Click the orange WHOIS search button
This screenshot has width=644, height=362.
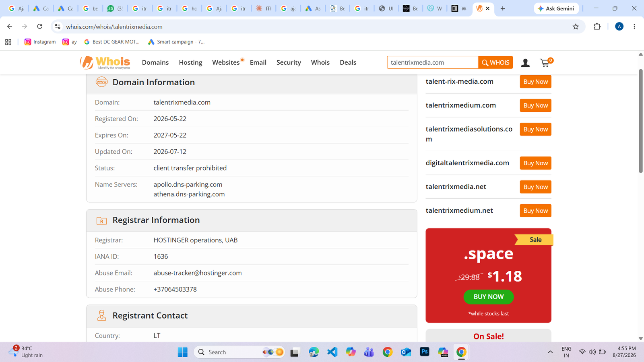pos(495,62)
